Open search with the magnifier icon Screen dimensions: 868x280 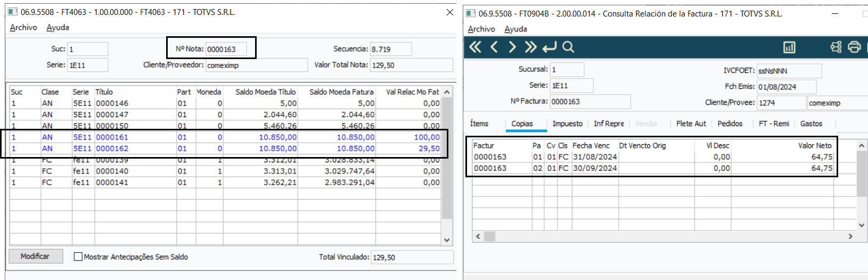tap(568, 47)
